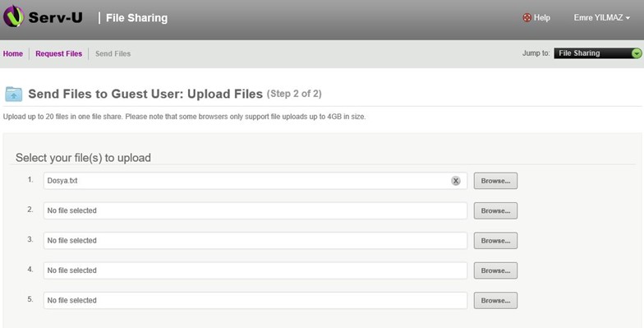Remove Dosya.txt with the X icon
The width and height of the screenshot is (644, 328).
point(455,181)
